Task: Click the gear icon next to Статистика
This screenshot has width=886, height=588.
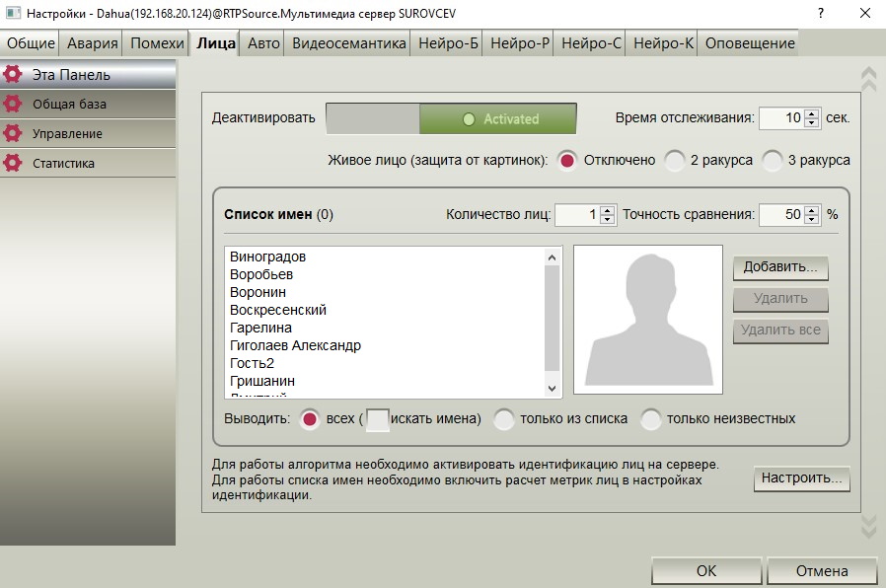Action: coord(13,163)
